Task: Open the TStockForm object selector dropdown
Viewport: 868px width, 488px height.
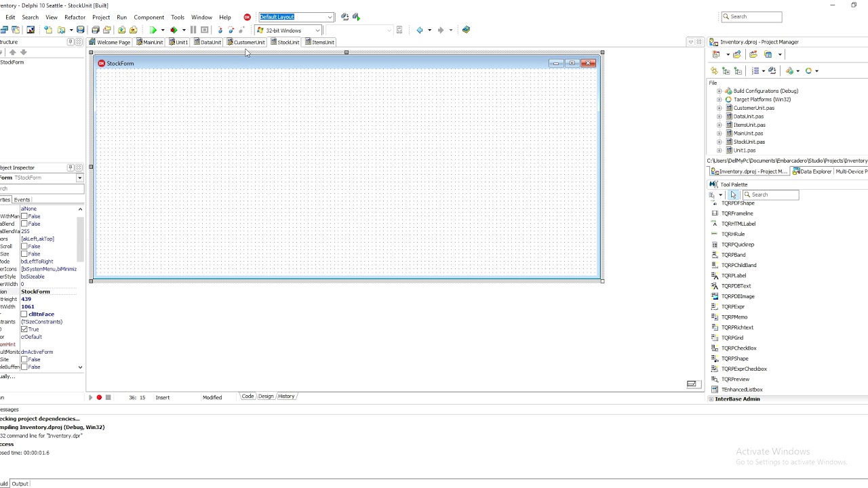Action: (x=79, y=178)
